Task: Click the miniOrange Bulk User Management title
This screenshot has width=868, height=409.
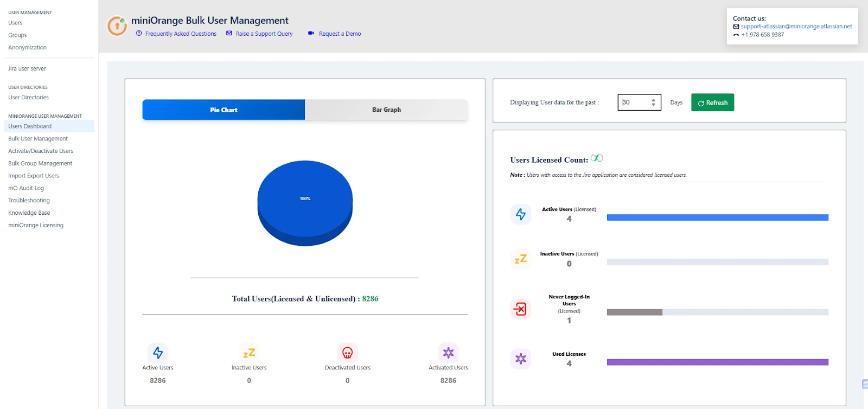Action: point(210,21)
